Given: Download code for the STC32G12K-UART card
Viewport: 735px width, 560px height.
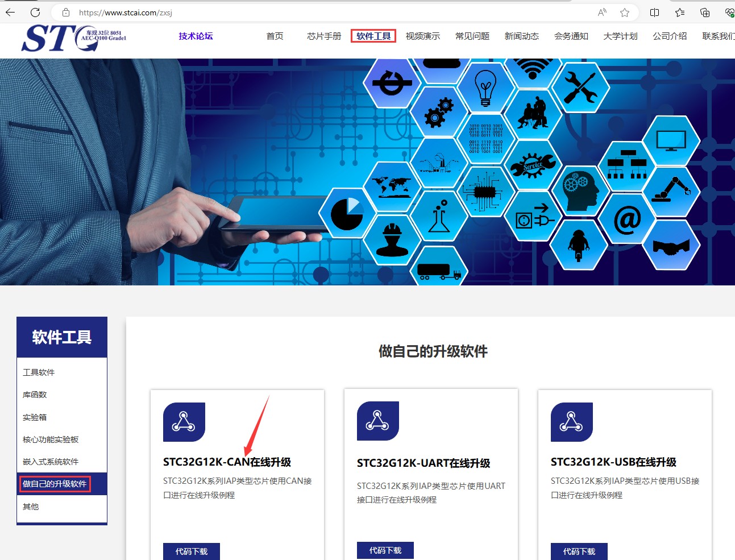Looking at the screenshot, I should (385, 550).
